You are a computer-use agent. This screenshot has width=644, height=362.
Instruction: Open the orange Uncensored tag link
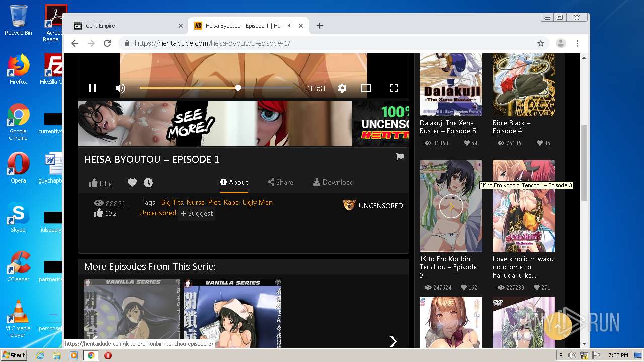point(157,213)
